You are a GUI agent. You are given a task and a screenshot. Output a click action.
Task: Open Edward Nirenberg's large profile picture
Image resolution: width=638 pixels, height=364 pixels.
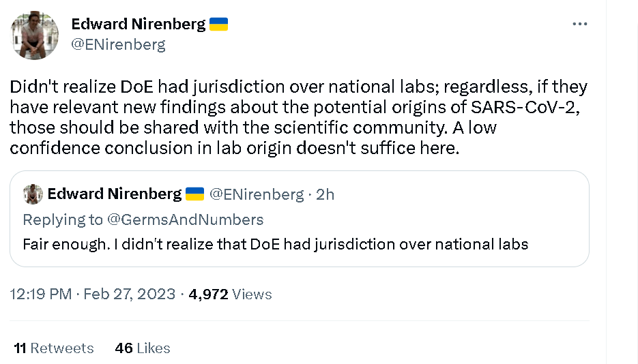[35, 35]
